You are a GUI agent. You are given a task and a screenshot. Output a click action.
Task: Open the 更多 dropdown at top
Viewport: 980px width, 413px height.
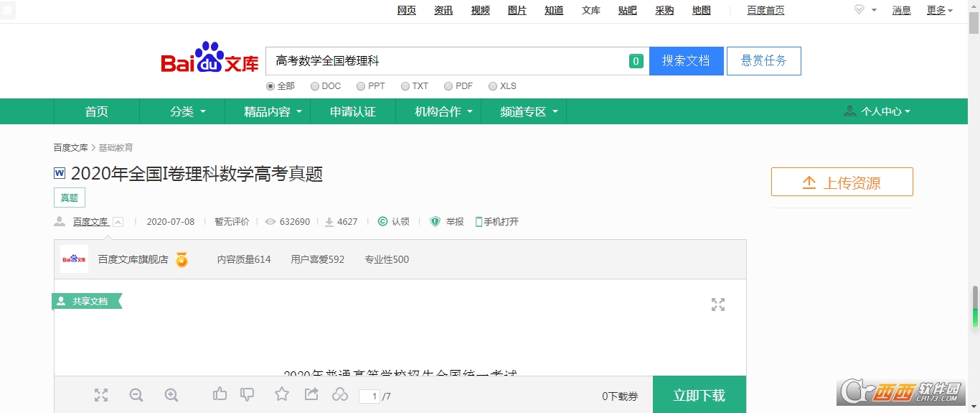click(940, 10)
